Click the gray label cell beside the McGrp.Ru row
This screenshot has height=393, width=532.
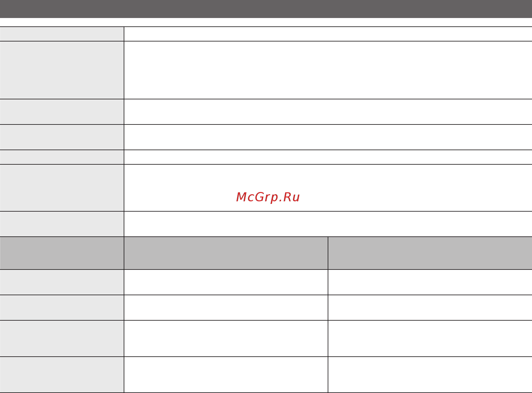[62, 188]
